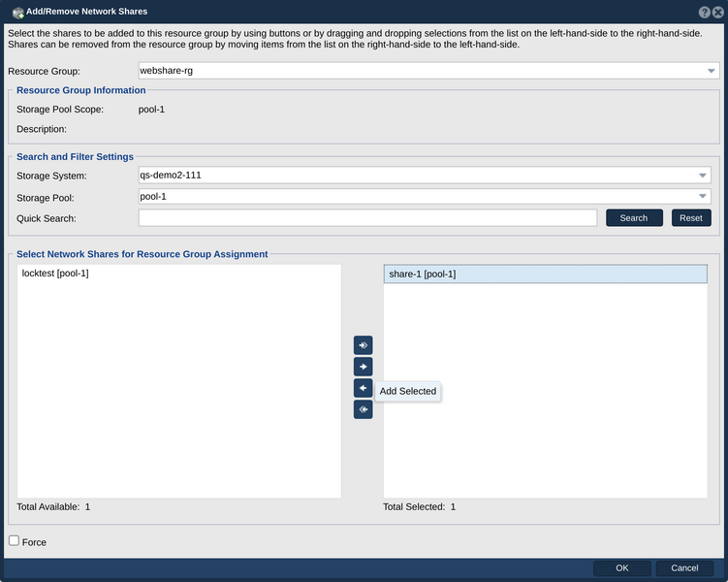728x582 pixels.
Task: Click the Cancel button
Action: pos(684,568)
